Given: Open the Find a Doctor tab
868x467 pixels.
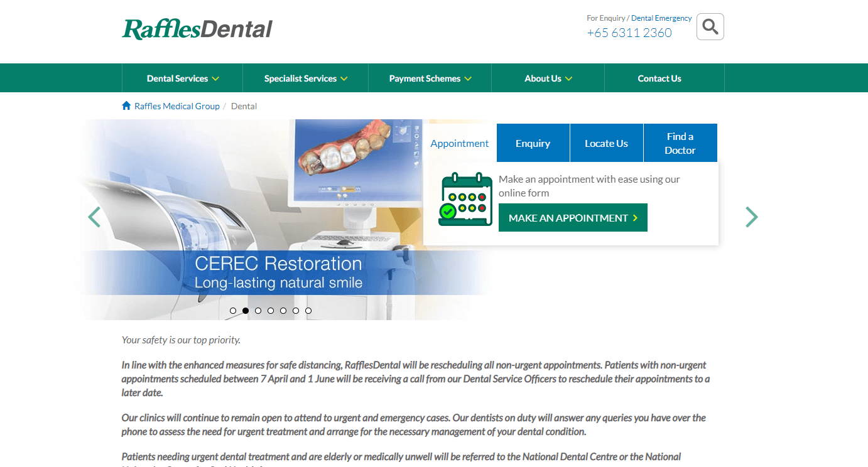Looking at the screenshot, I should [x=680, y=143].
